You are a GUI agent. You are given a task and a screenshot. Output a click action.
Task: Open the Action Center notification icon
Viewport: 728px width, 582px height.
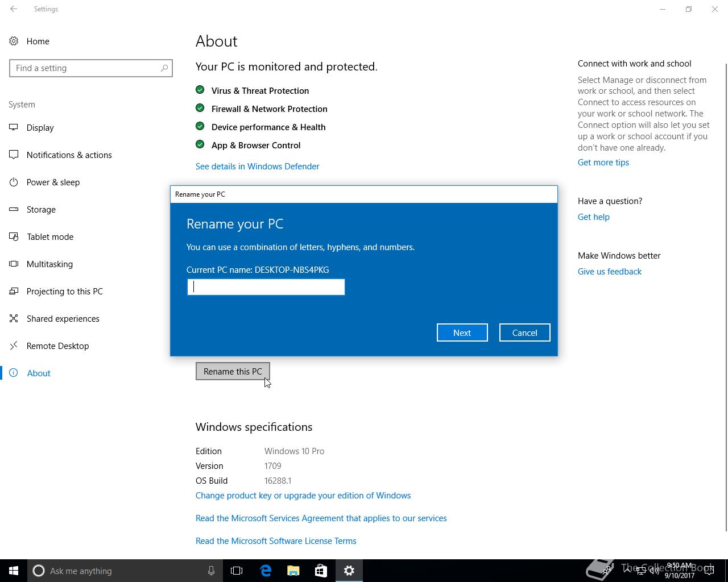click(x=709, y=571)
